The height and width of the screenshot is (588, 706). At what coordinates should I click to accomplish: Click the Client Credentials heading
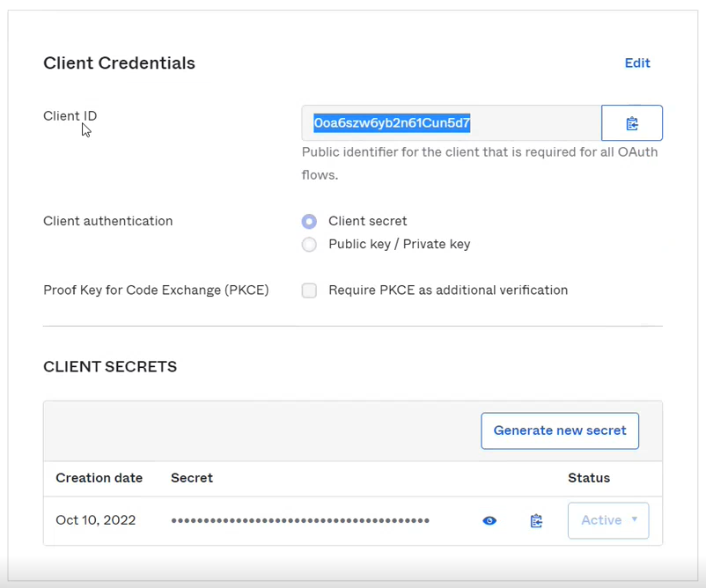point(119,63)
